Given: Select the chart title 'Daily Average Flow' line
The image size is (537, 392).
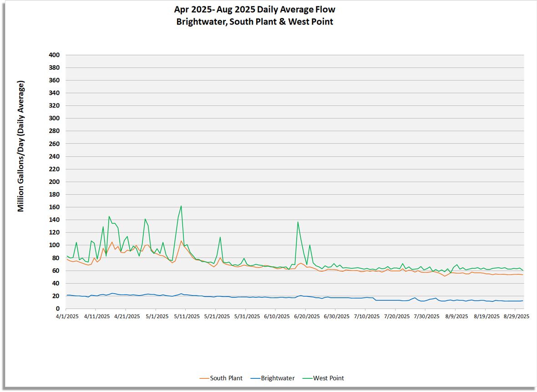Looking at the screenshot, I should pyautogui.click(x=255, y=10).
